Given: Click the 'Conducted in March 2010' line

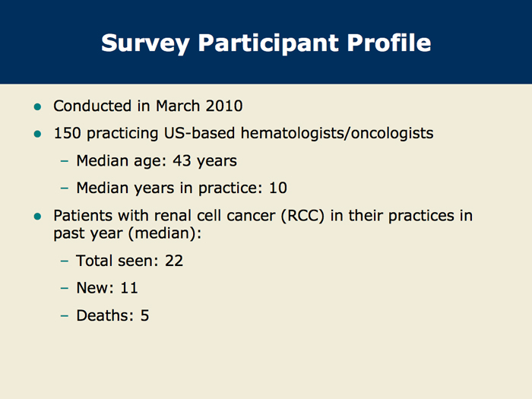Looking at the screenshot, I should tap(148, 106).
